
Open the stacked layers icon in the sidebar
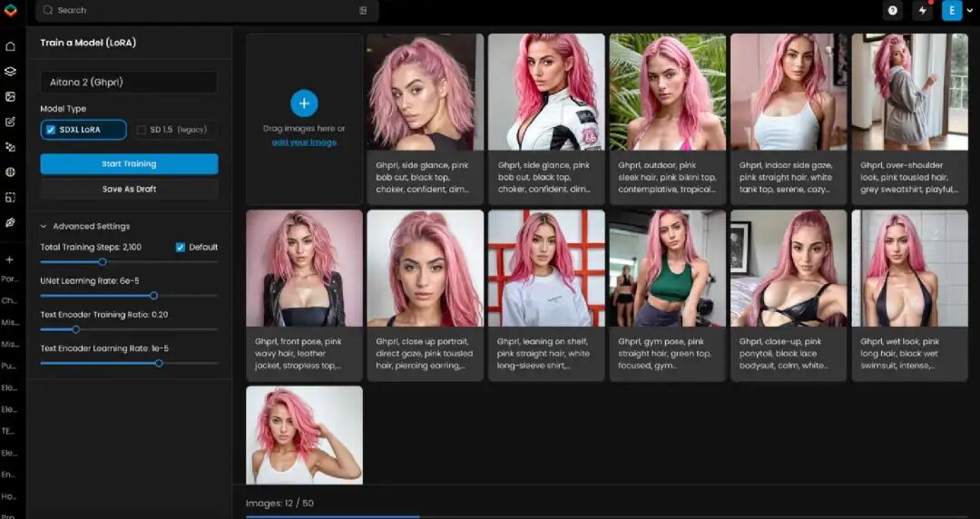click(10, 72)
